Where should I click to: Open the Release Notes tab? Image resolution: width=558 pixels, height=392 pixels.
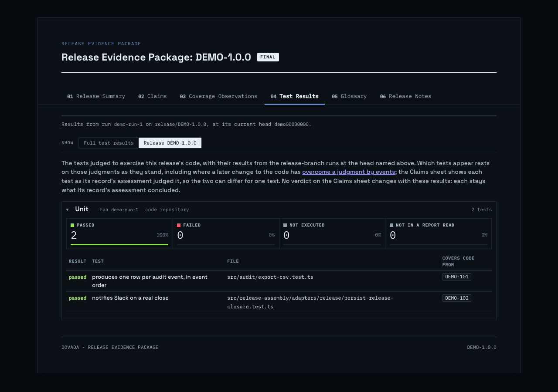pyautogui.click(x=405, y=96)
